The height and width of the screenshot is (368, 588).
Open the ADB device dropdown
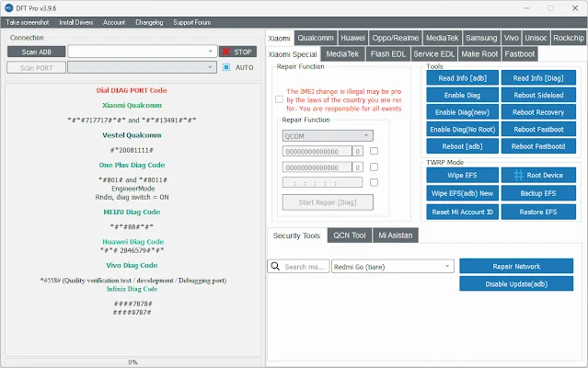point(143,52)
